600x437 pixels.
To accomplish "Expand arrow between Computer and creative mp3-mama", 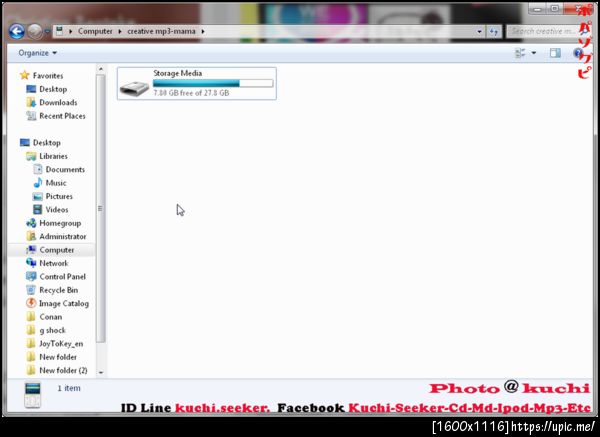I will (120, 31).
